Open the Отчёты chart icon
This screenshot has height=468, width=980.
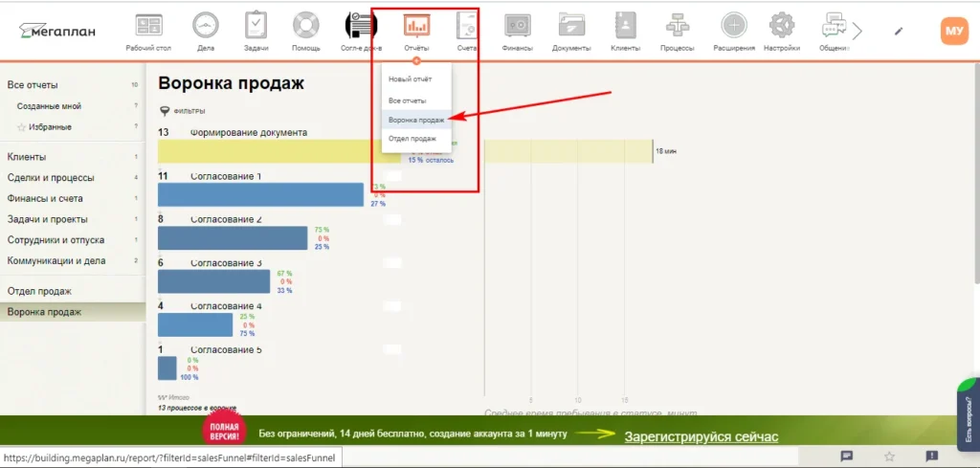(x=416, y=26)
